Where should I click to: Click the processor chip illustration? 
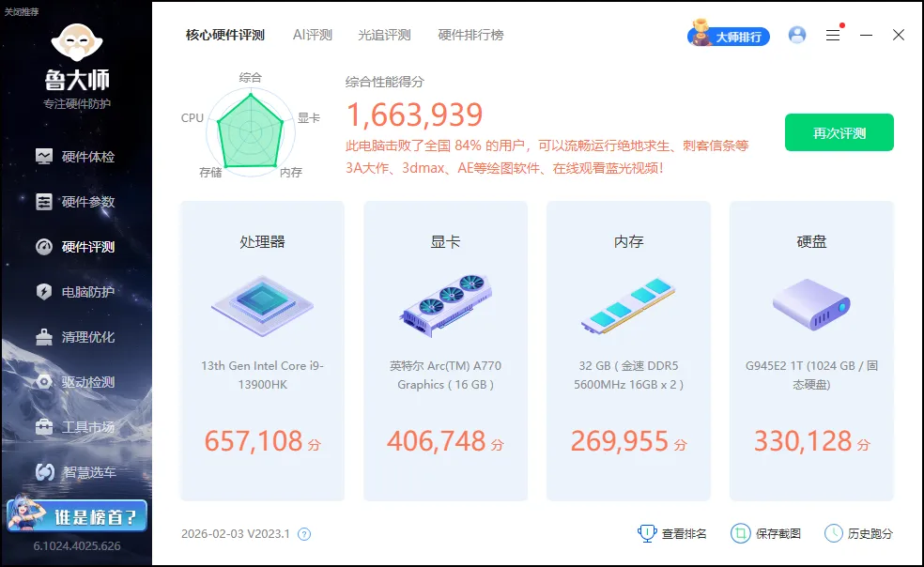[262, 305]
